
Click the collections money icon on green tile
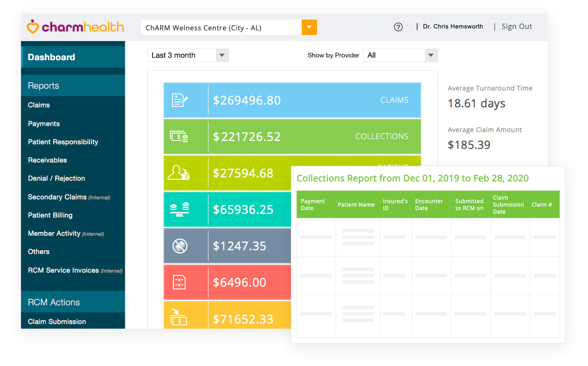pos(179,137)
